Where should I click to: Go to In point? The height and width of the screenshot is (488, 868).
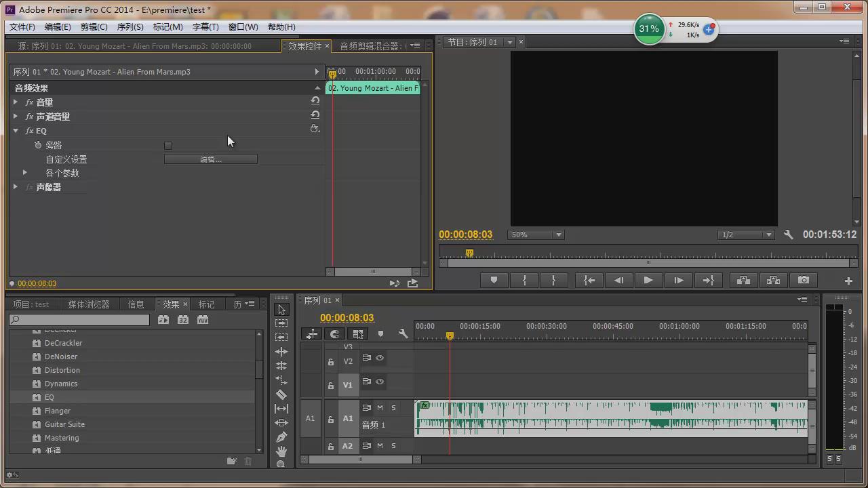tap(589, 280)
